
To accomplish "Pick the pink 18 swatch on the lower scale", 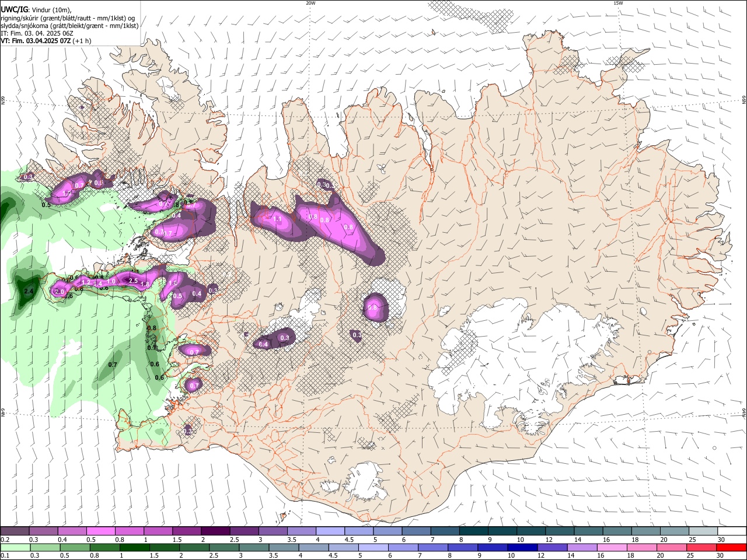I will pos(641,547).
